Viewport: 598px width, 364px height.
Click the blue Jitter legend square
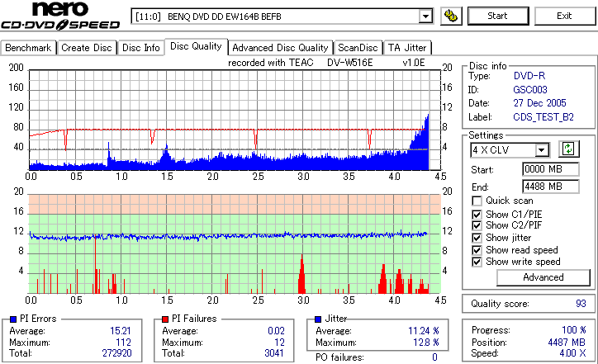319,319
